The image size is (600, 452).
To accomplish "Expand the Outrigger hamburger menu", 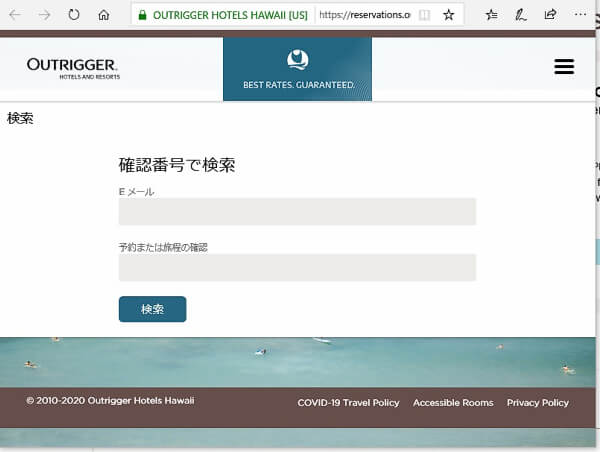I will click(564, 66).
